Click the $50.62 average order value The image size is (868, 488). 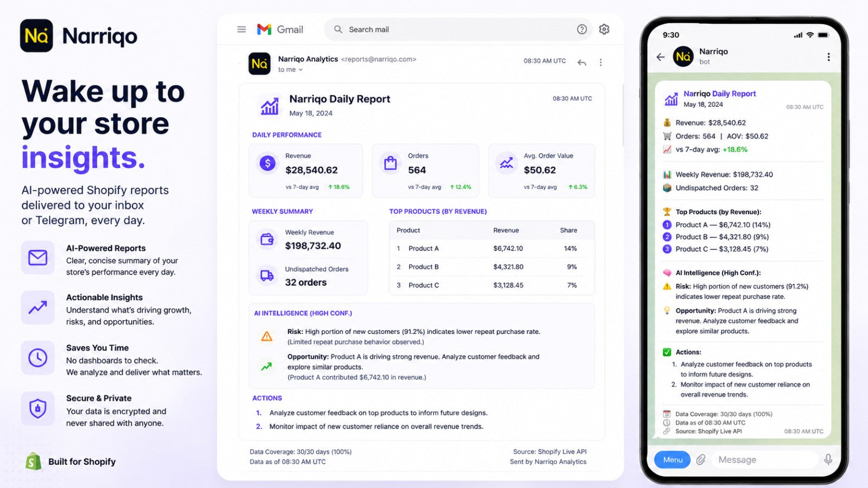540,170
